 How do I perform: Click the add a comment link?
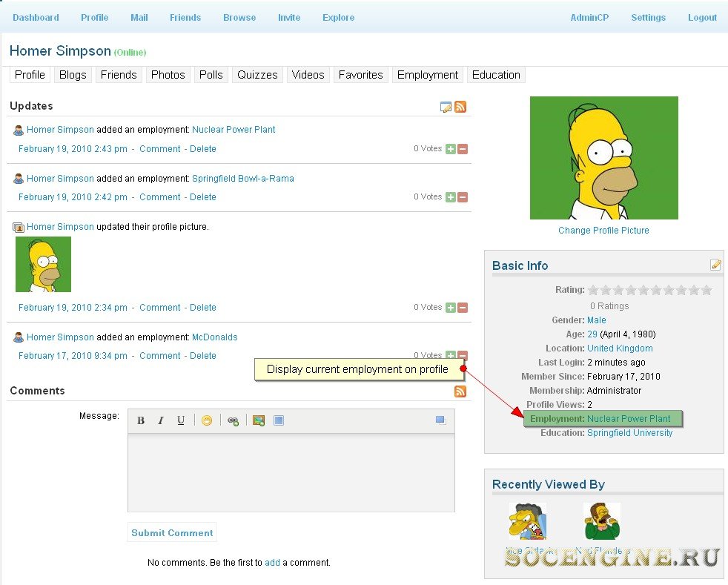(272, 563)
